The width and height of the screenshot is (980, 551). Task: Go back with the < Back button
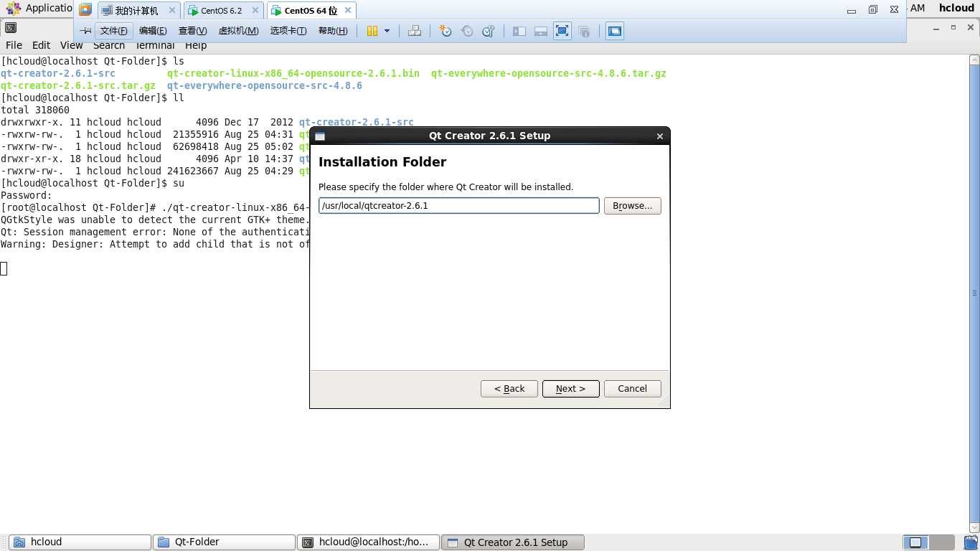[x=509, y=389]
